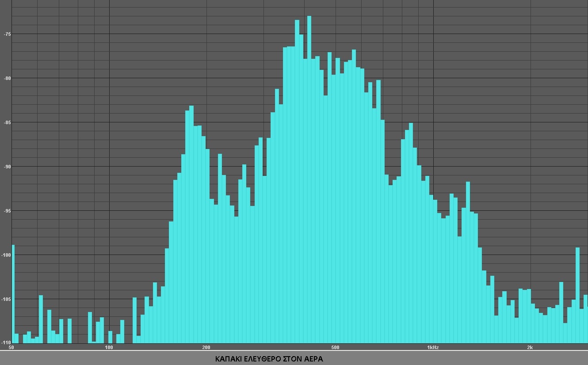Select the -85 dB axis label
The width and height of the screenshot is (588, 365).
coord(7,122)
